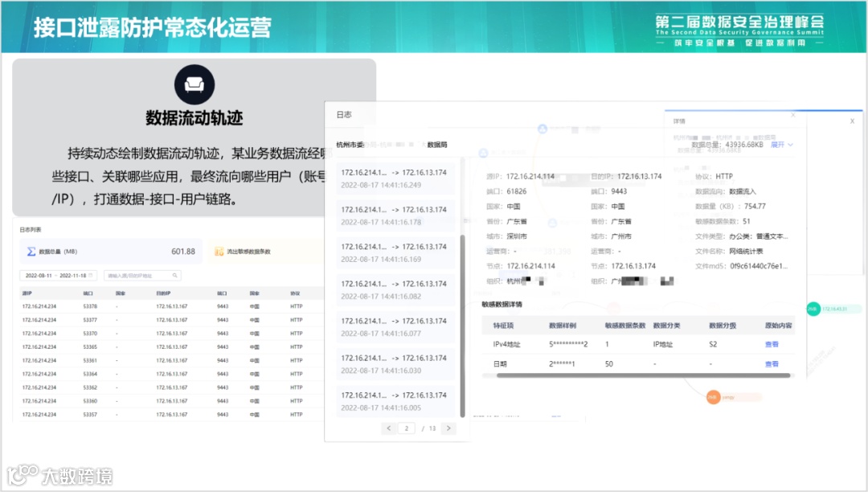Click the 文件md5 value 0f9c61440c76e1...

[x=759, y=266]
